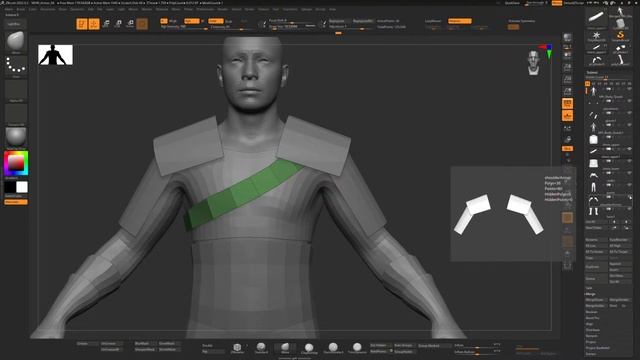Toggle Activate Symmetry

click(522, 21)
